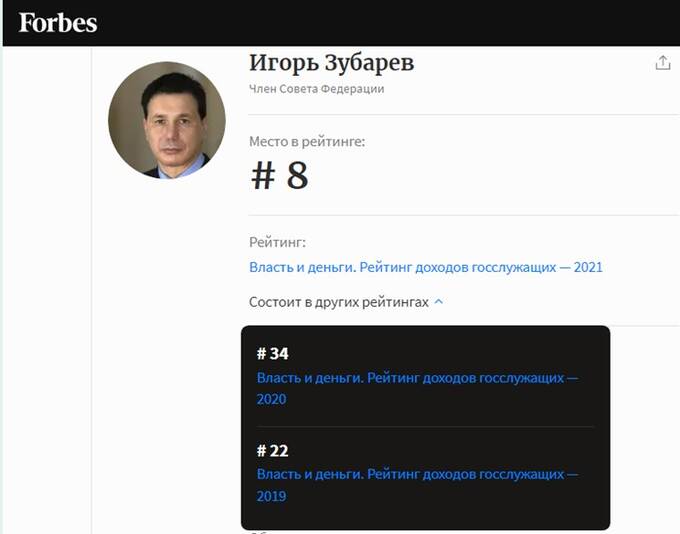Screen dimensions: 680x534
Task: Click the # 34 rank entry
Action: (x=272, y=354)
